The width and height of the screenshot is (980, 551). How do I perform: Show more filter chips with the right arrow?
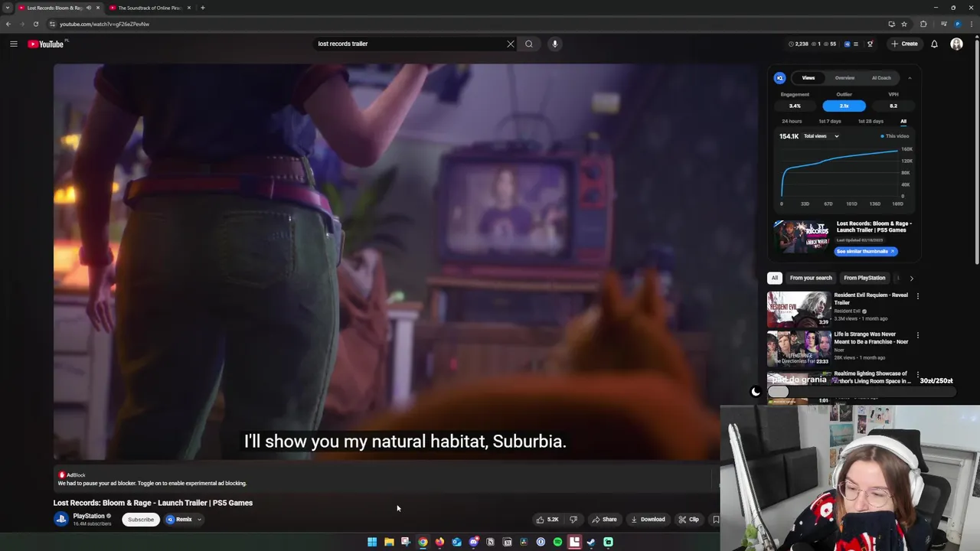(911, 278)
